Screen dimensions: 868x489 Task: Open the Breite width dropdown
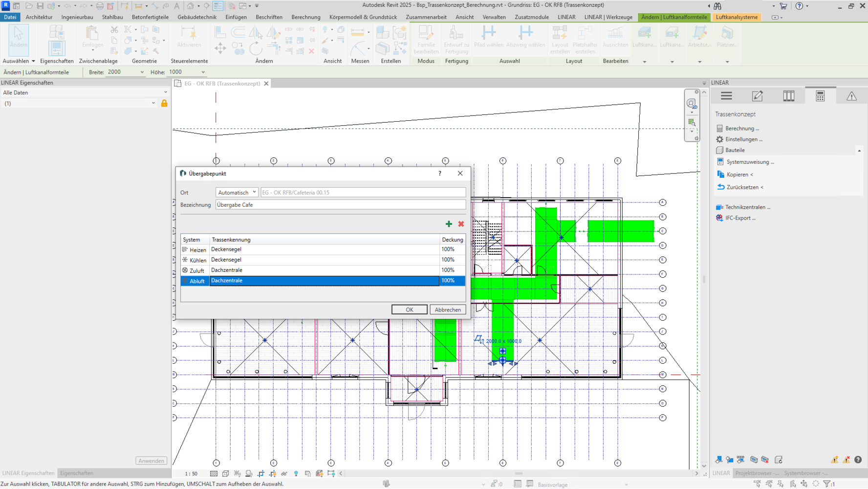click(x=142, y=72)
